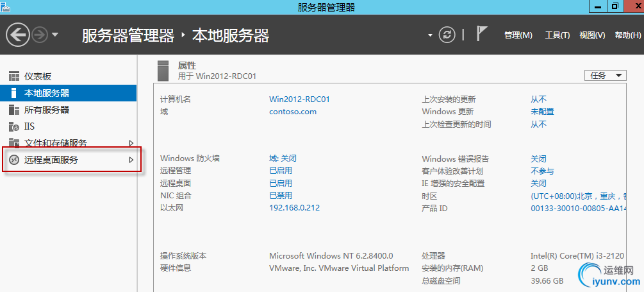Click the domain link contoso.com
The width and height of the screenshot is (644, 292).
[293, 112]
